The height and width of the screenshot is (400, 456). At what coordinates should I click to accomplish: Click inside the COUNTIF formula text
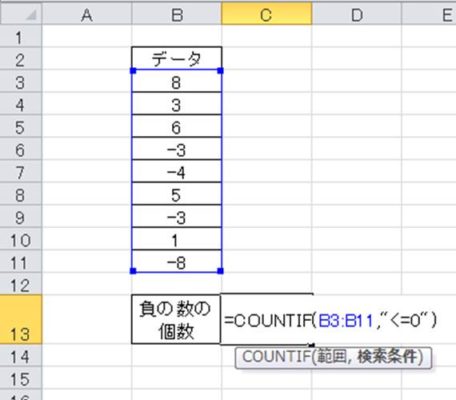(x=330, y=321)
